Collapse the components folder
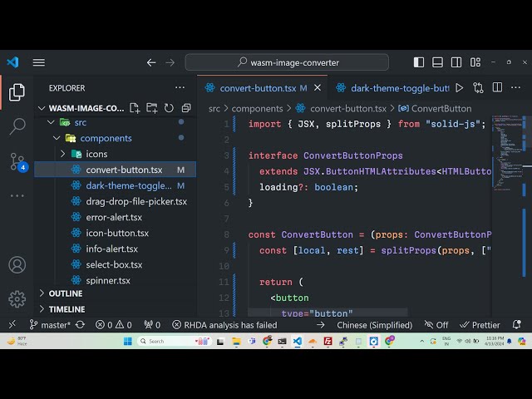Viewport: 532px width, 399px height. click(106, 138)
